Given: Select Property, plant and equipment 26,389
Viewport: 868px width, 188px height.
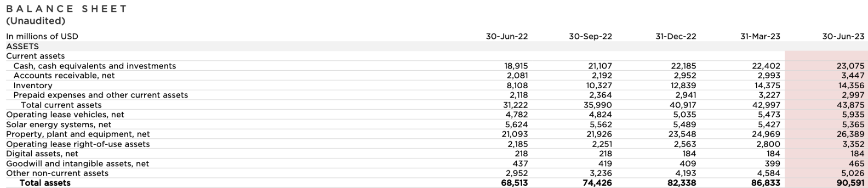Looking at the screenshot, I should pyautogui.click(x=850, y=134).
